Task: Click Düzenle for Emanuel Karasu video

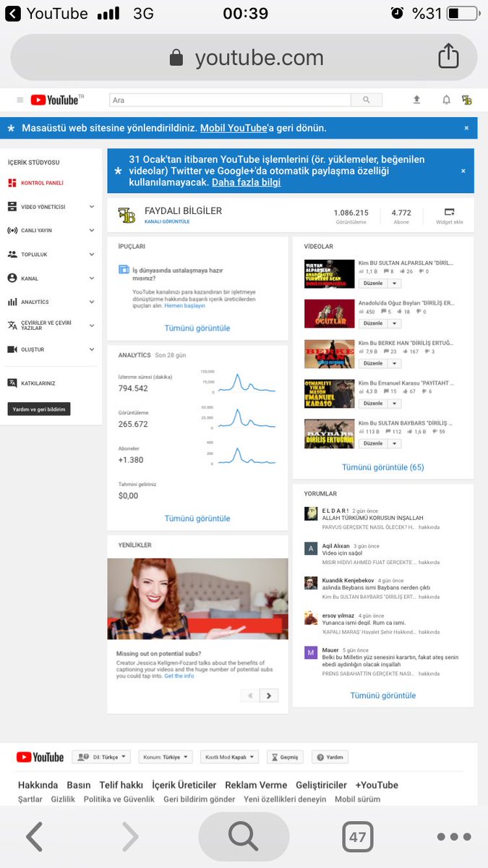Action: tap(373, 404)
